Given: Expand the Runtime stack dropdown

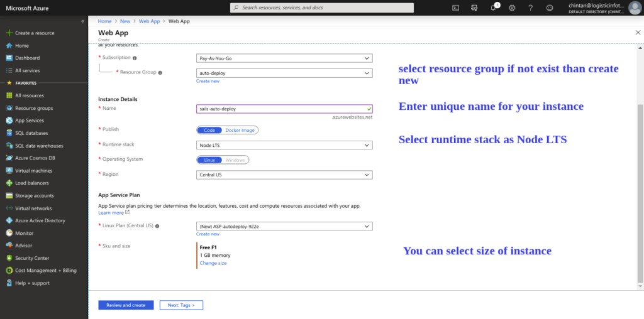Looking at the screenshot, I should click(284, 145).
